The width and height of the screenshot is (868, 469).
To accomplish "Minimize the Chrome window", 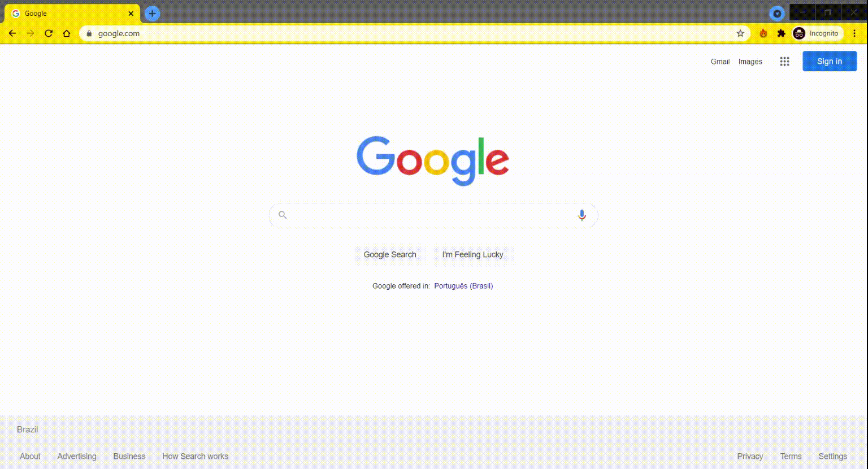I will click(802, 12).
